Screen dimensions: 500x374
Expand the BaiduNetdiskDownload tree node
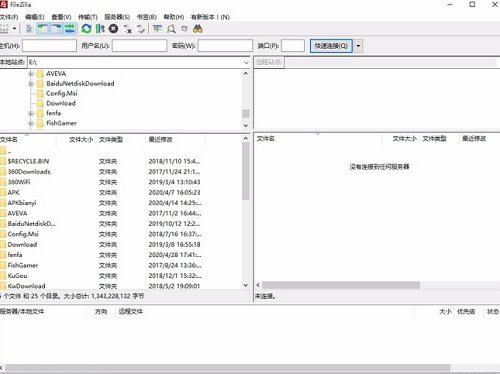tap(31, 84)
